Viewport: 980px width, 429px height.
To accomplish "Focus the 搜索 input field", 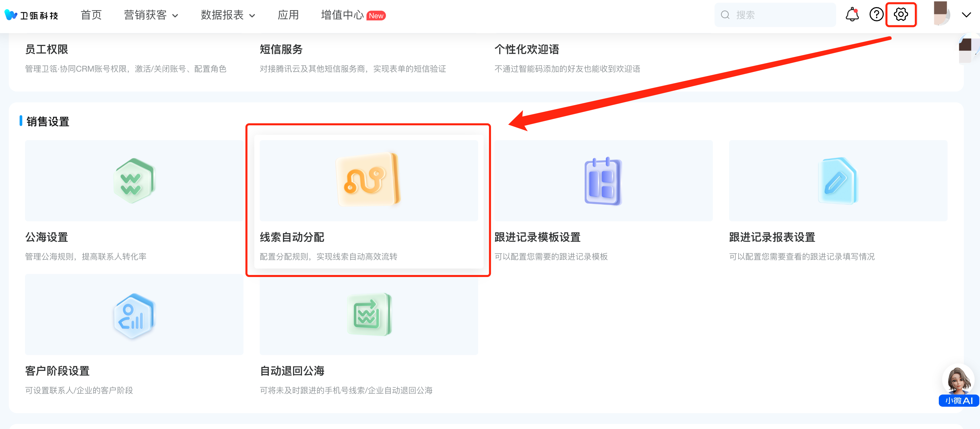I will (775, 15).
